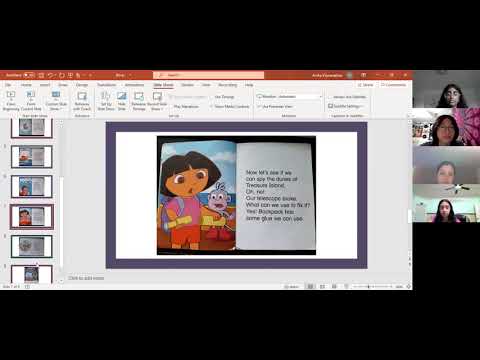The width and height of the screenshot is (480, 360).
Task: Open Record Slide Show options
Action: [x=157, y=101]
